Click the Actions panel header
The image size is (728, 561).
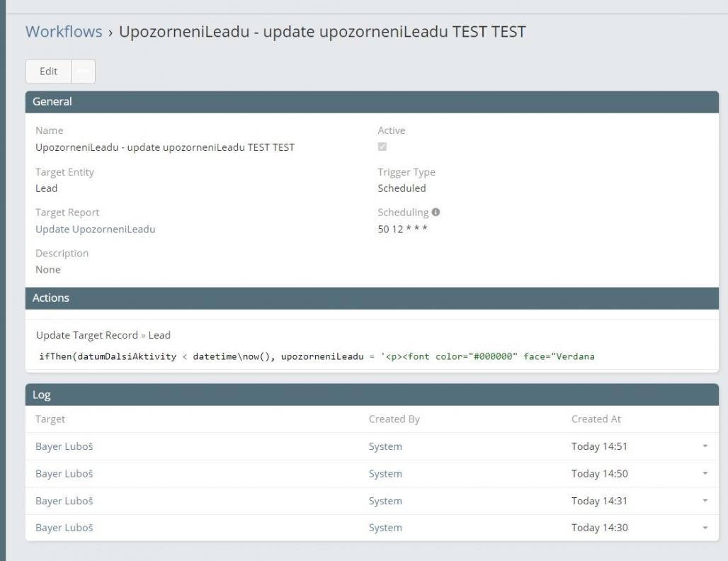[372, 298]
